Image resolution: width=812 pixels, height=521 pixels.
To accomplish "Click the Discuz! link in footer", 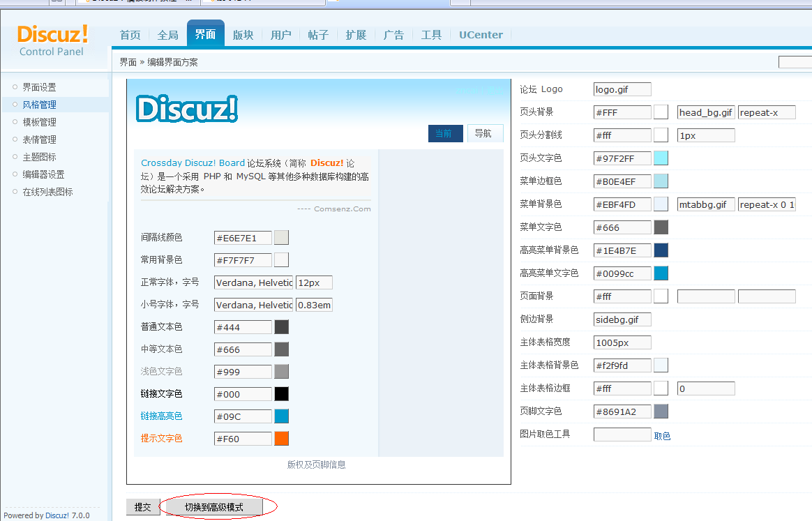I will (57, 515).
